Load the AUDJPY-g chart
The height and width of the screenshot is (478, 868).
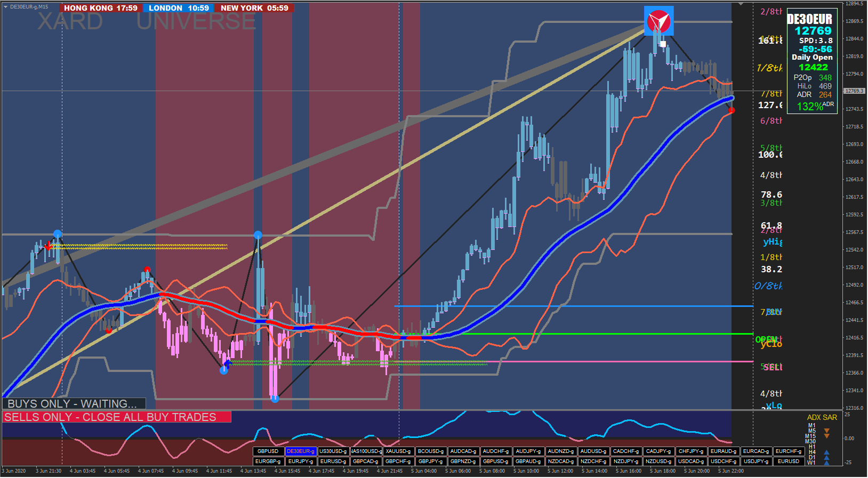tap(528, 451)
